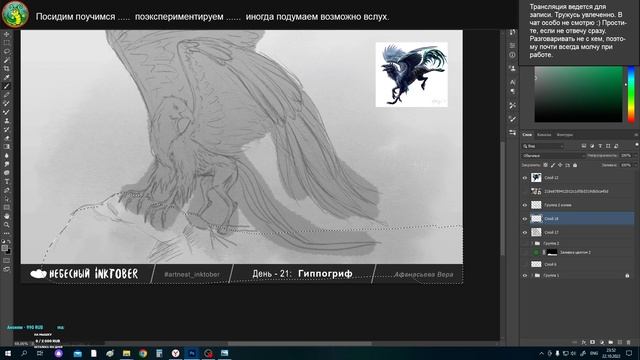Select the Hand tool

[x=7, y=216]
